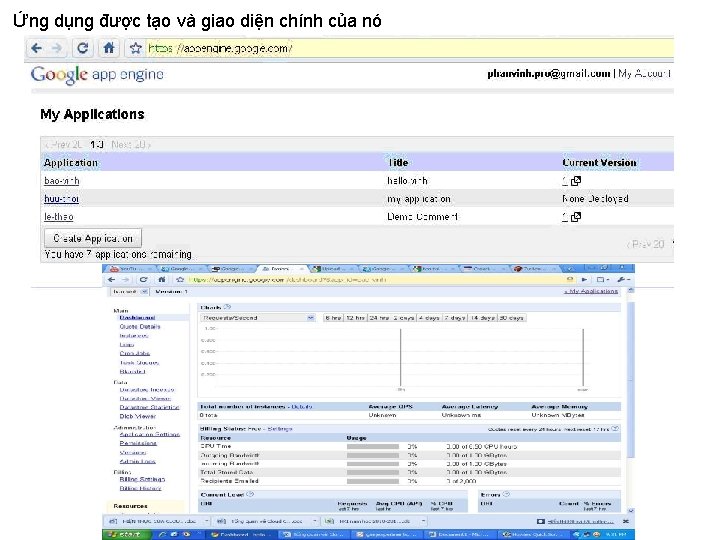Click the Recipients Emailed usage bar
Image resolution: width=720 pixels, height=540 pixels.
(x=373, y=481)
